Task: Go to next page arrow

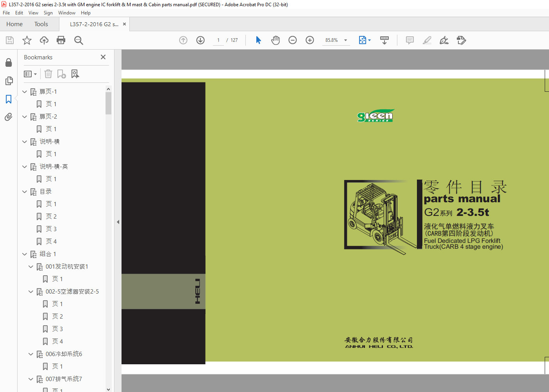Action: (x=200, y=40)
